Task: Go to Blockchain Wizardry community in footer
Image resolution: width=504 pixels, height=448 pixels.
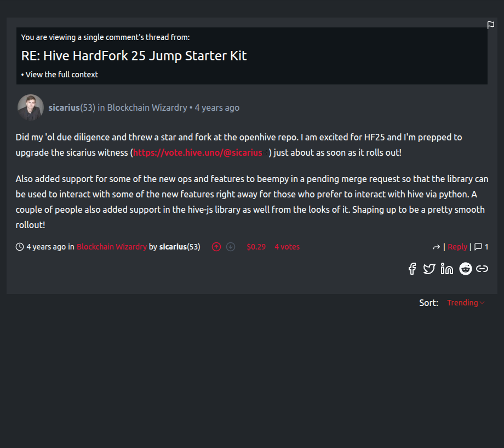Action: pos(112,247)
